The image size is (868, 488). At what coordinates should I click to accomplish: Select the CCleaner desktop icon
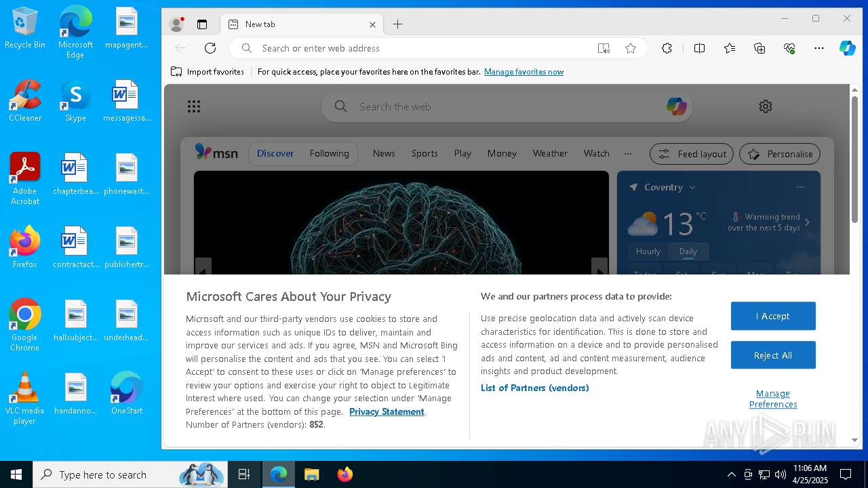click(x=25, y=101)
